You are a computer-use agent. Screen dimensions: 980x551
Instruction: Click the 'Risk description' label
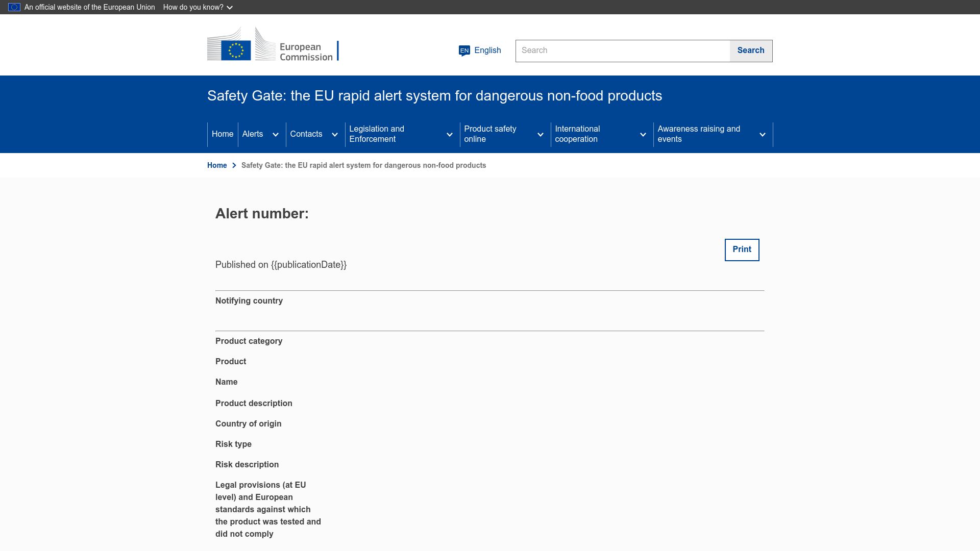tap(247, 465)
